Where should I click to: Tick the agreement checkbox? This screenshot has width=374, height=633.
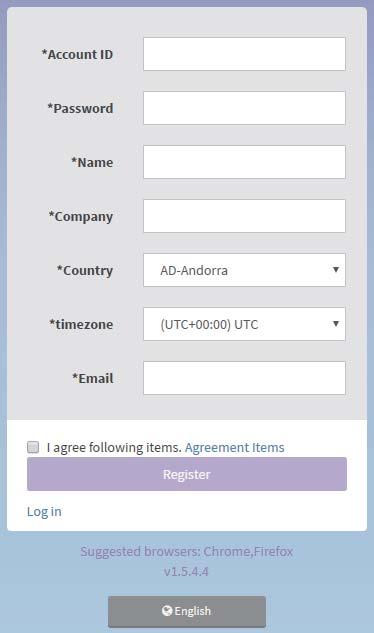pyautogui.click(x=33, y=447)
